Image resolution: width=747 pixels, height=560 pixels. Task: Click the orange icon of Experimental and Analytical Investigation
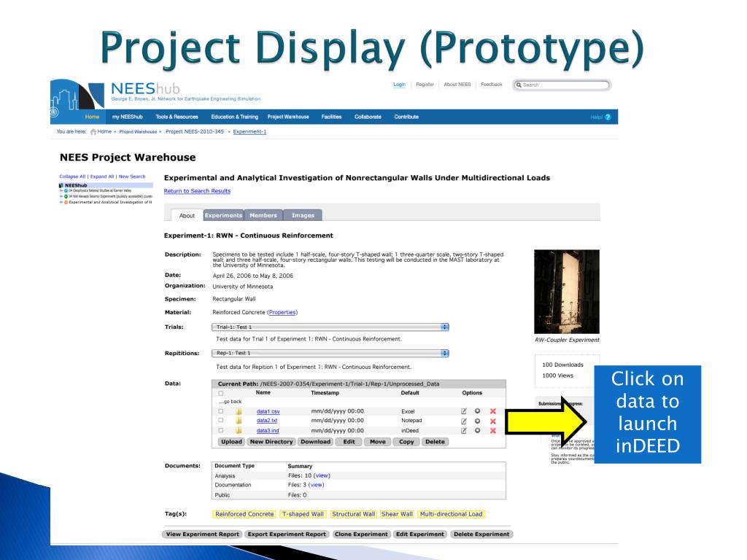66,202
